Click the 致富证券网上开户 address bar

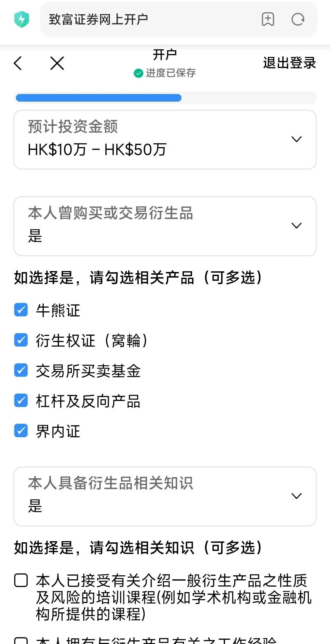point(147,19)
